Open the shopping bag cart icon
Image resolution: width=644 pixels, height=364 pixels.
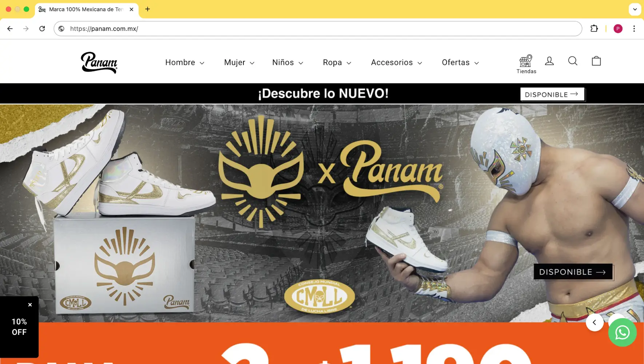click(596, 61)
